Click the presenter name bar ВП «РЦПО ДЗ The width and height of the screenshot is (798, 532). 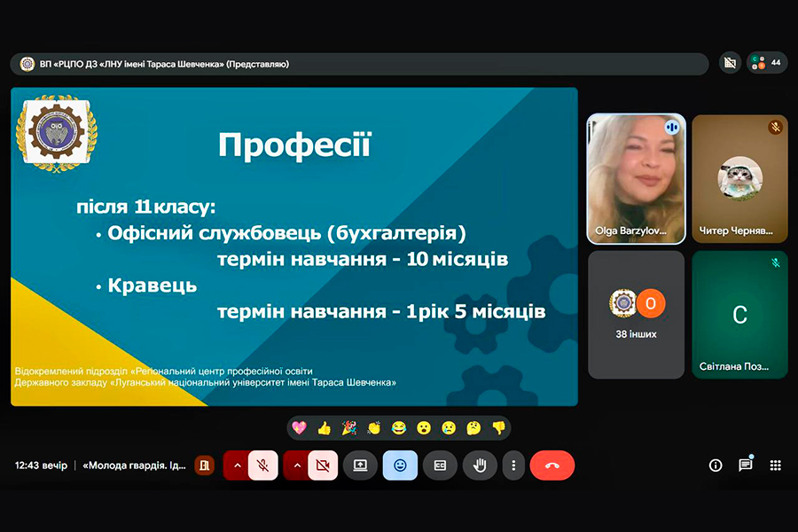point(359,64)
